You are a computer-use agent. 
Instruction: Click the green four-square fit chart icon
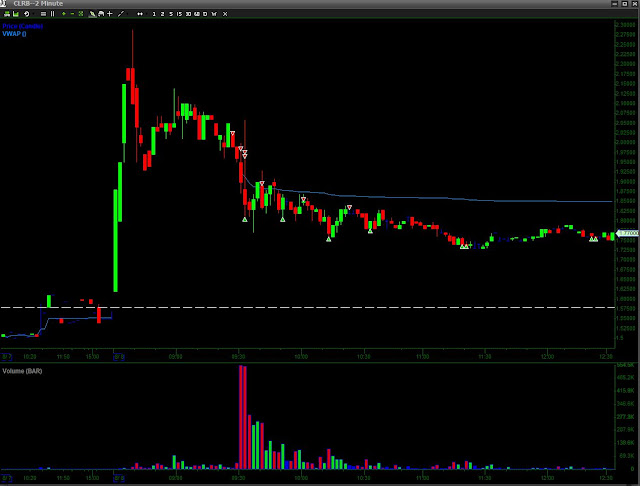pyautogui.click(x=81, y=14)
